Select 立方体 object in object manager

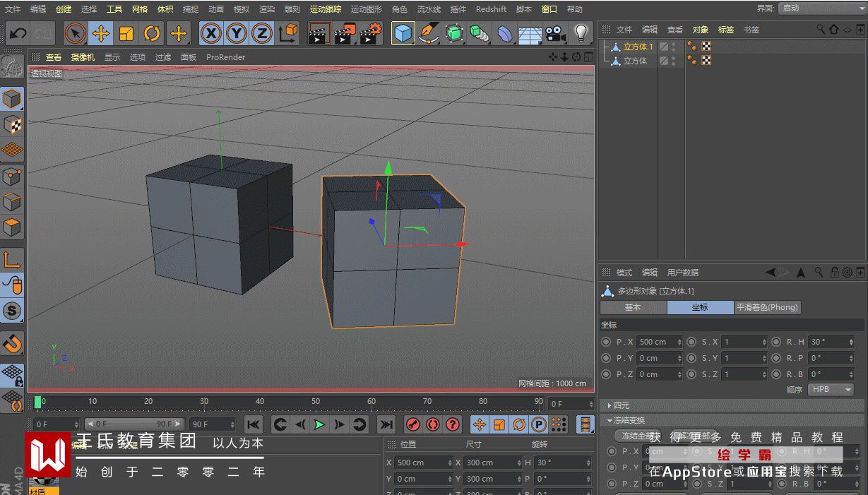point(635,61)
